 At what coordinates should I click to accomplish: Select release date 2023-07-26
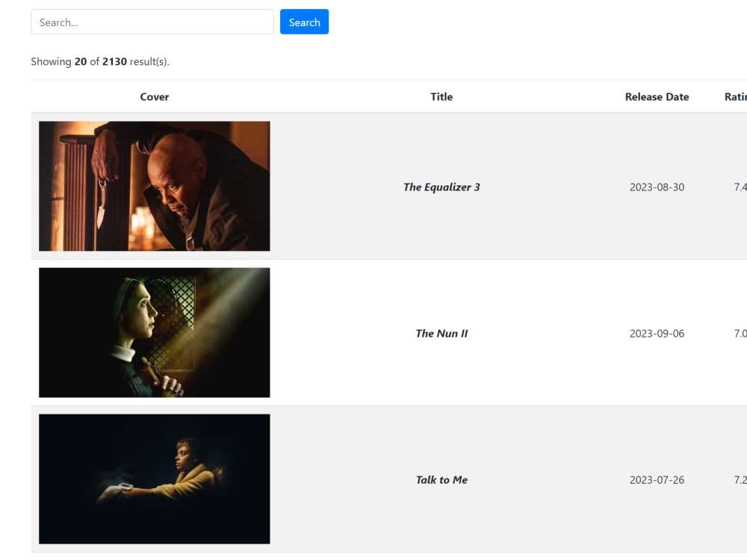657,480
